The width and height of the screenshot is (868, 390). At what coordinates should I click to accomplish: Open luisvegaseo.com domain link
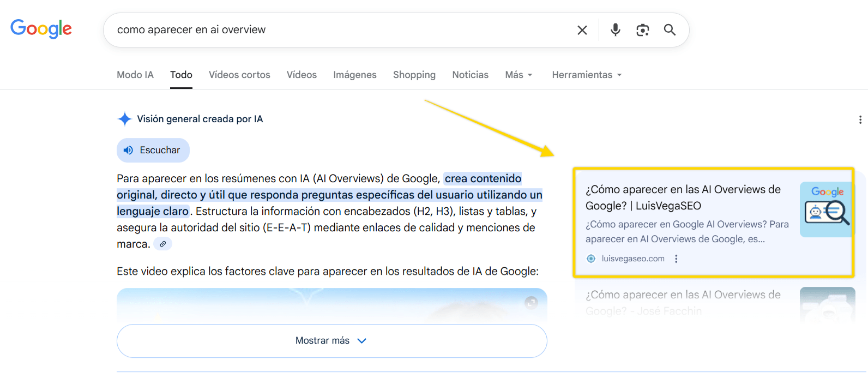tap(633, 259)
